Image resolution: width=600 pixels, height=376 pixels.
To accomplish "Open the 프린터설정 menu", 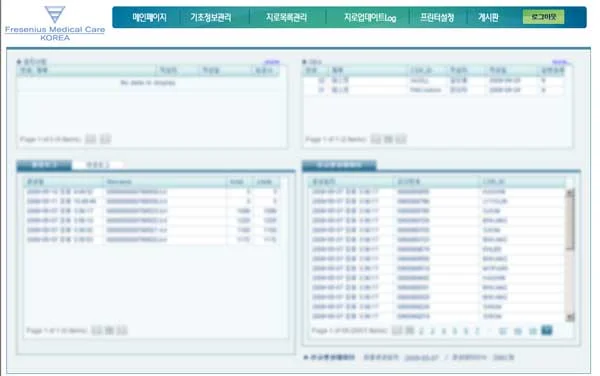I will (437, 17).
